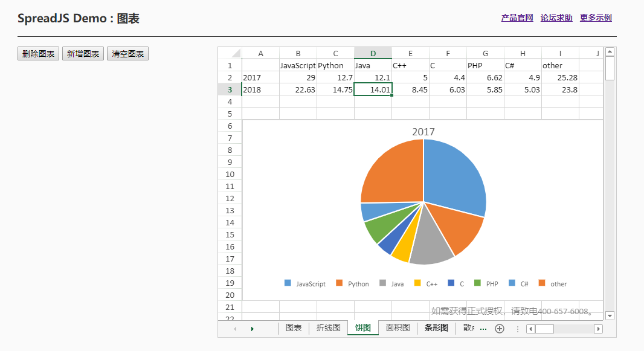Click the next sheet tab arrow

[252, 329]
